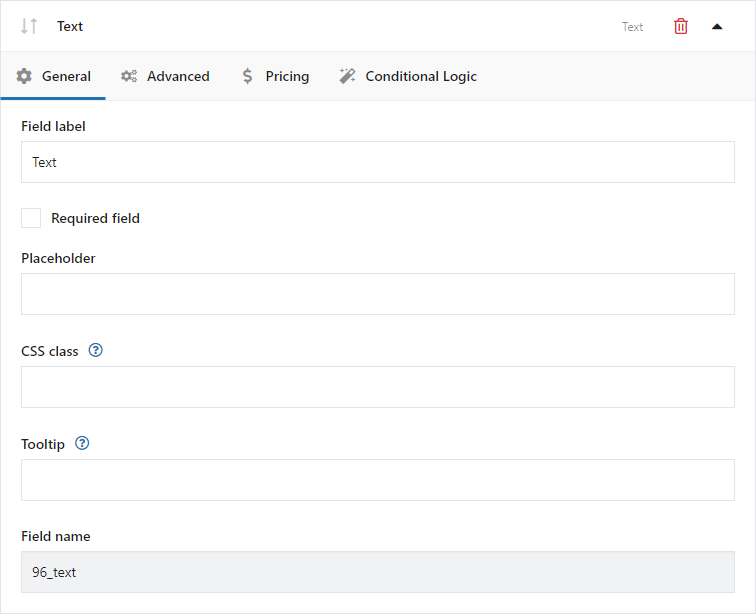Click into the Tooltip input box
This screenshot has height=614, width=756.
pyautogui.click(x=378, y=480)
